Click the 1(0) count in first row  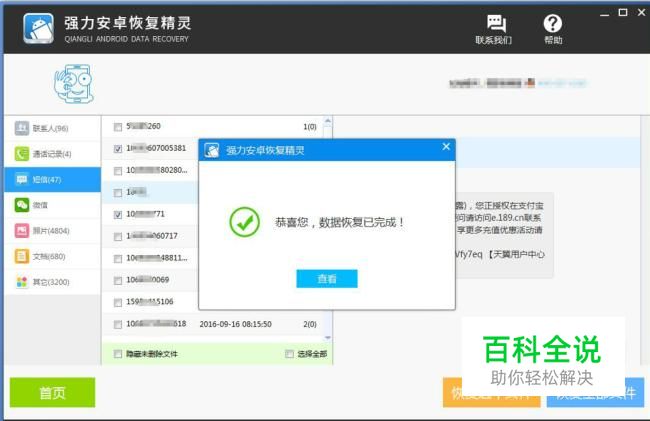(x=310, y=127)
